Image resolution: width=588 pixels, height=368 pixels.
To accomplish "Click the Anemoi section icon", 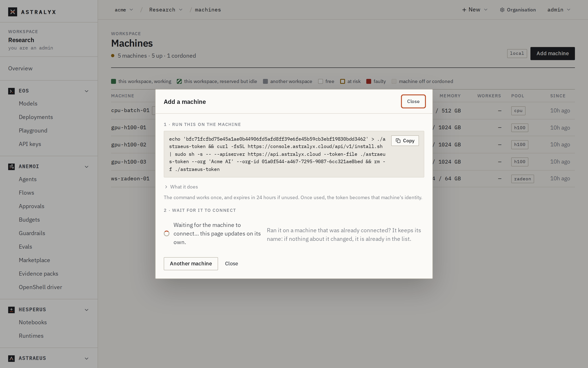I will pos(11,166).
